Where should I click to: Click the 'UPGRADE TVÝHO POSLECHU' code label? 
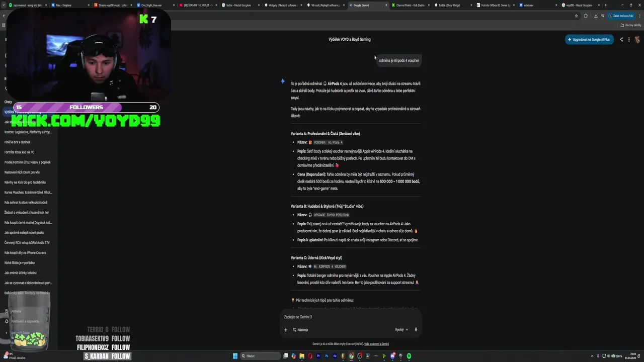[x=331, y=215]
